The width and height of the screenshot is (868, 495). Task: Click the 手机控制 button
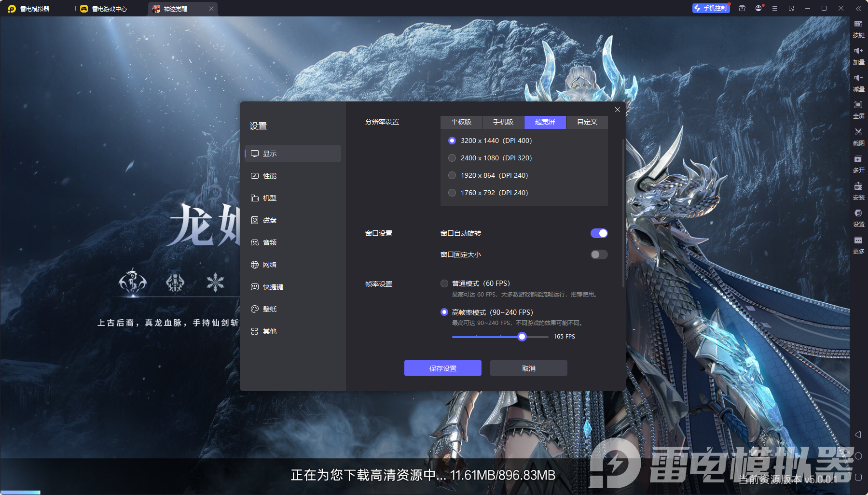pyautogui.click(x=711, y=8)
